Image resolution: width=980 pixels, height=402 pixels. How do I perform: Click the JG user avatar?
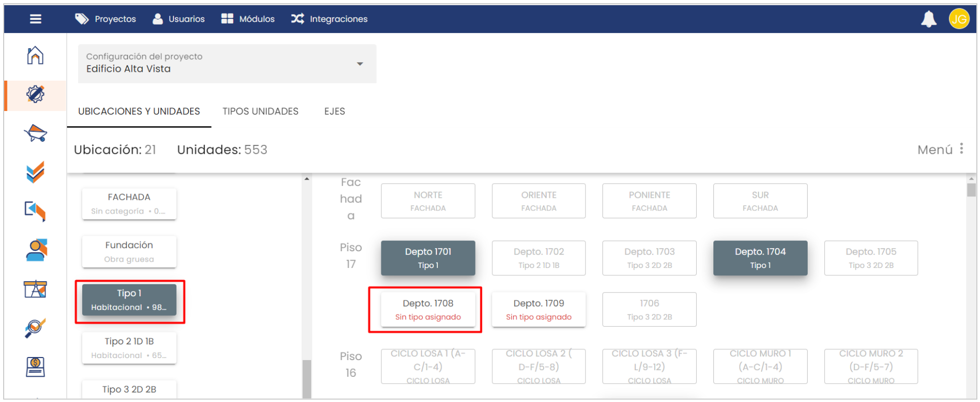point(959,19)
